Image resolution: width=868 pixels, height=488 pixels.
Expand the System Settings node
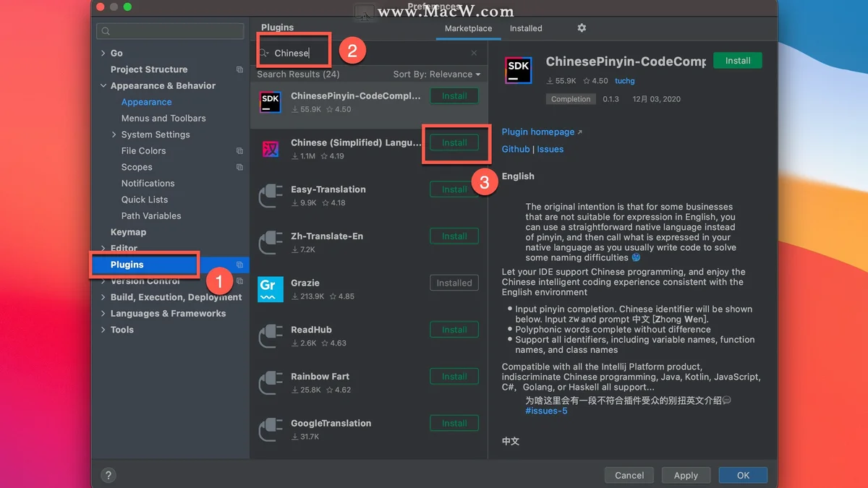pyautogui.click(x=114, y=134)
